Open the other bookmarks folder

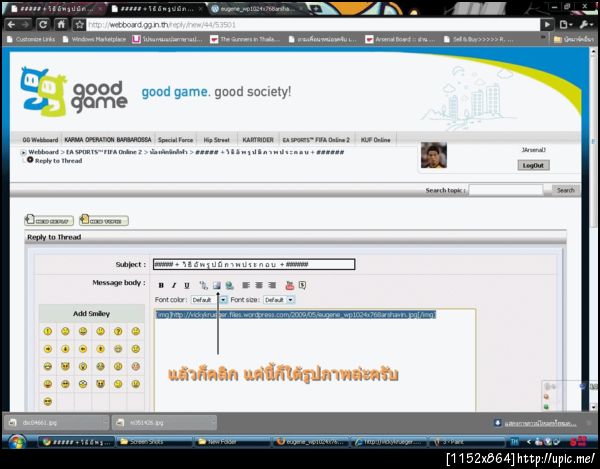click(573, 39)
